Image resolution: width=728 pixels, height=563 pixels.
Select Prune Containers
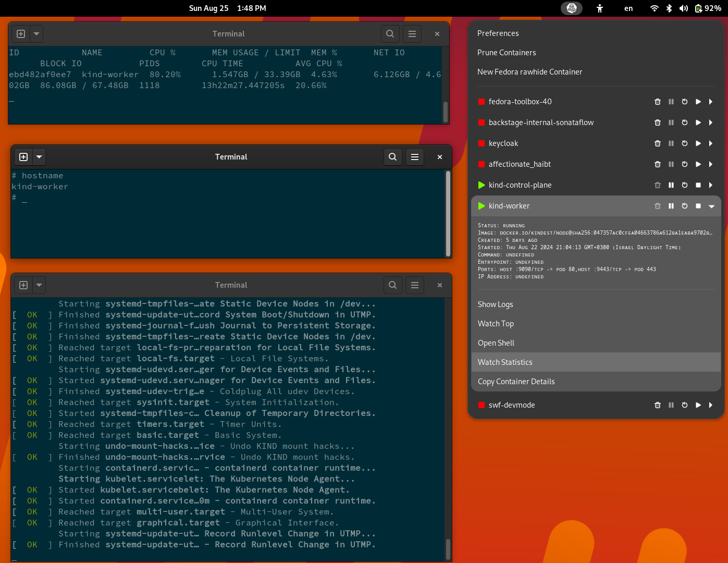click(596, 53)
